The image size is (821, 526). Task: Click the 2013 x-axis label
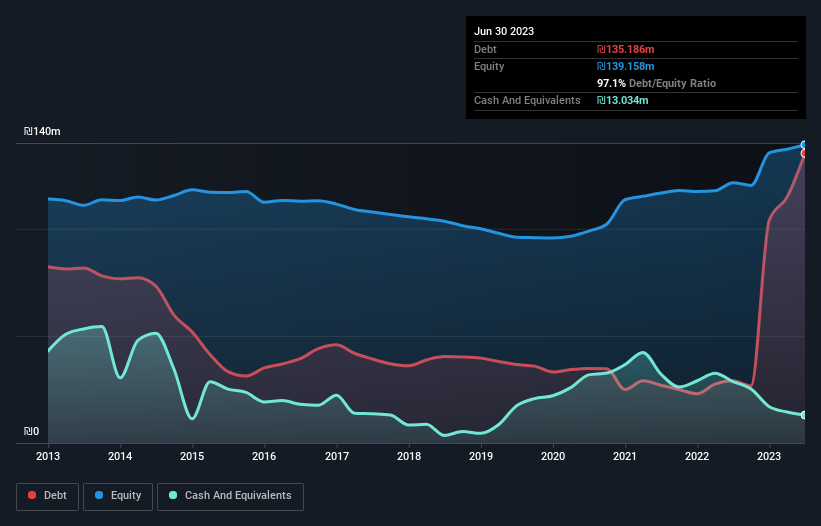pyautogui.click(x=48, y=456)
